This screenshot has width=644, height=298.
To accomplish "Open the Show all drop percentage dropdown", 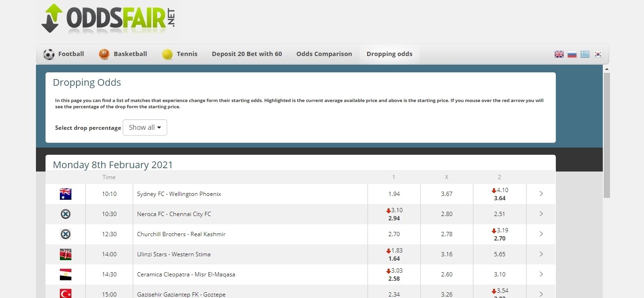I will pyautogui.click(x=145, y=127).
